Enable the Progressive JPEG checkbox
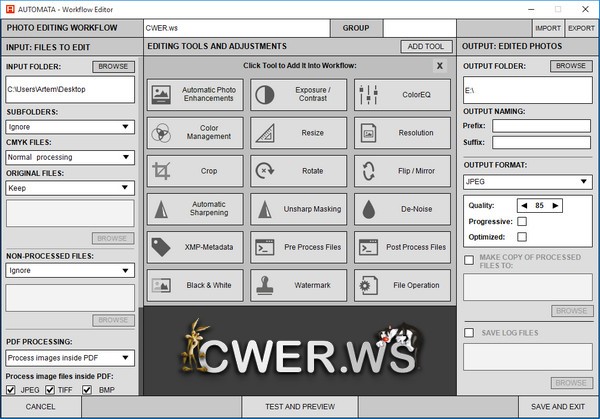 click(521, 221)
